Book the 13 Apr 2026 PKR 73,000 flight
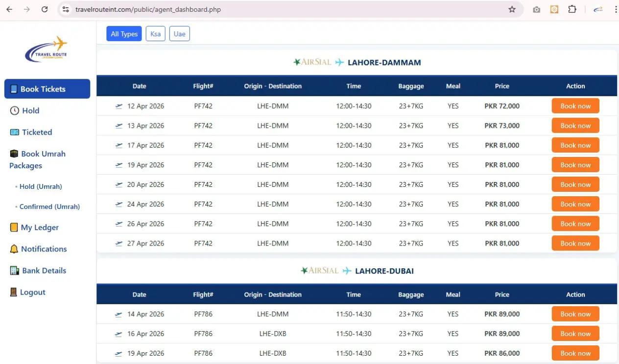This screenshot has width=619, height=364. (x=575, y=126)
